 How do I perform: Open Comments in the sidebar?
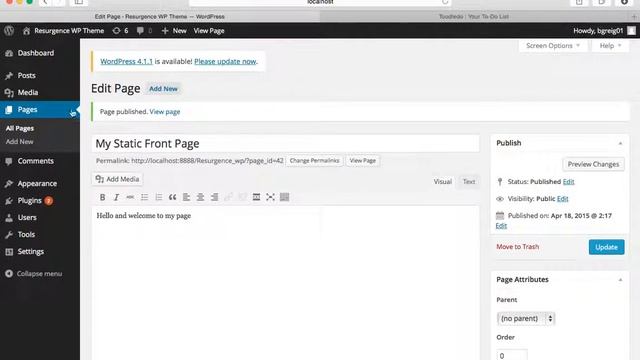tap(36, 161)
